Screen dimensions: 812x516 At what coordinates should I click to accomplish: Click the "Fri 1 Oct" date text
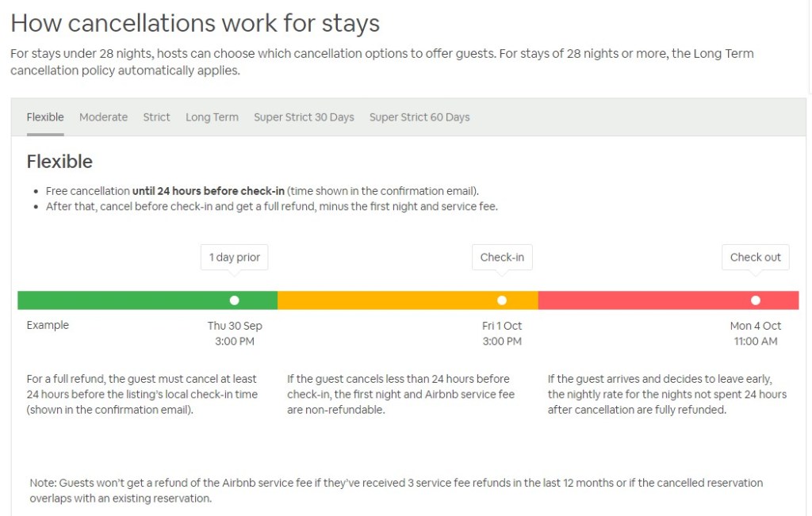502,326
